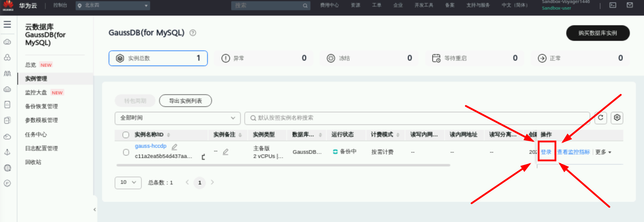Image resolution: width=644 pixels, height=222 pixels.
Task: Click the globe icon in left rail
Action: pyautogui.click(x=8, y=168)
